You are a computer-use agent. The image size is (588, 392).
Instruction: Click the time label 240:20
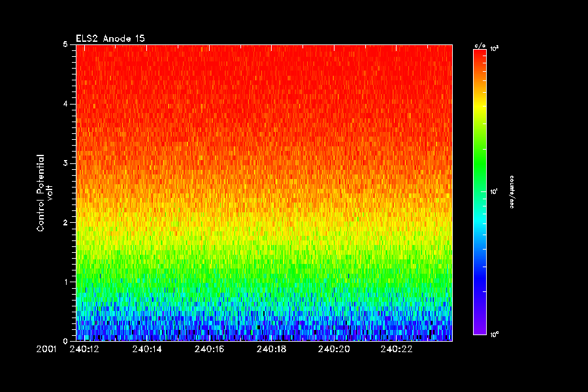pyautogui.click(x=334, y=350)
